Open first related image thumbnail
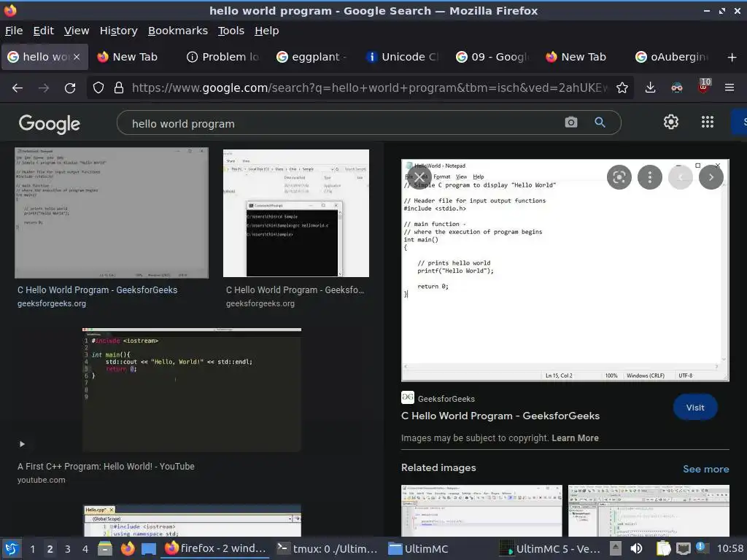Screen dimensions: 747x560 [x=481, y=510]
